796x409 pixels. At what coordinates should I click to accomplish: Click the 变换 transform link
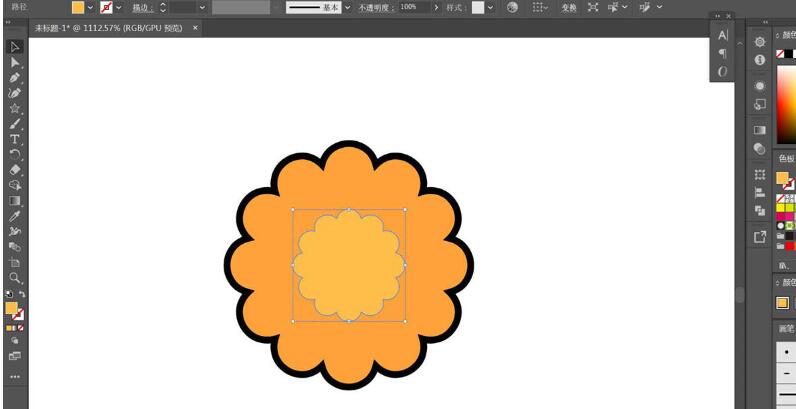coord(568,7)
